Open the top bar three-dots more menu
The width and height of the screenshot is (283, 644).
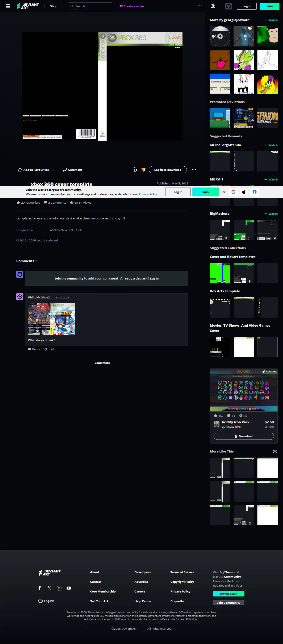(x=200, y=6)
